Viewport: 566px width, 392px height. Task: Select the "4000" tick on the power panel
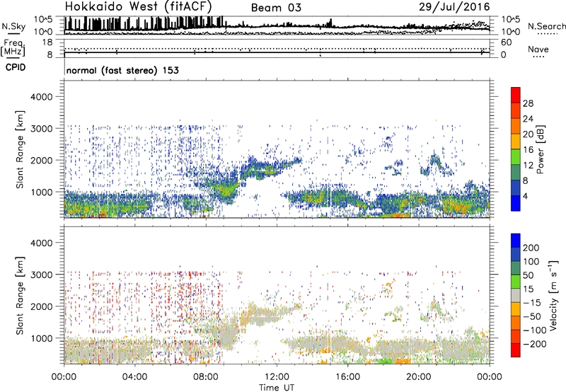41,97
